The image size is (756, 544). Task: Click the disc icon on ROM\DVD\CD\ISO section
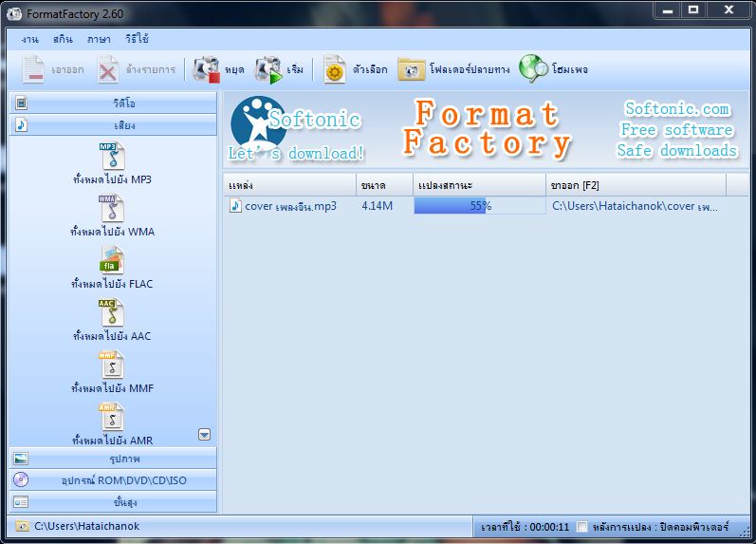[x=21, y=479]
